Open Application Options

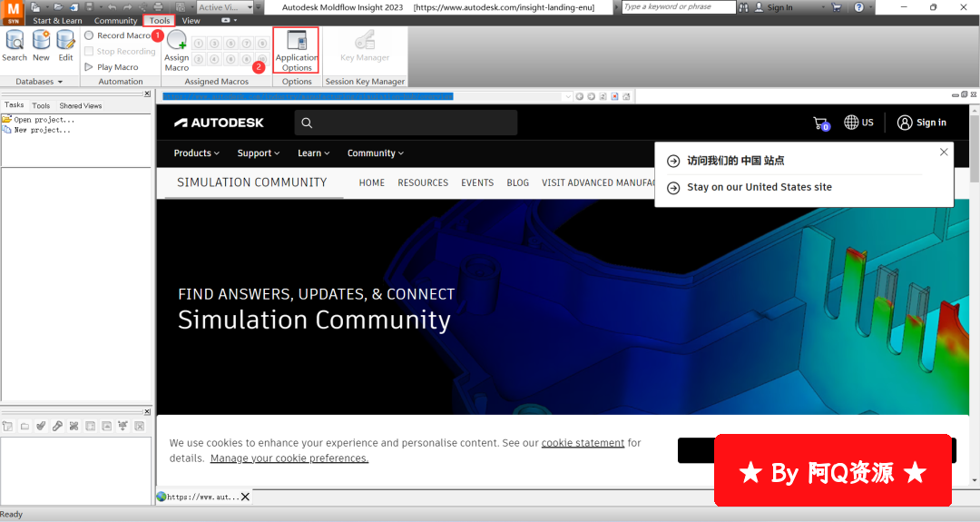(x=296, y=51)
